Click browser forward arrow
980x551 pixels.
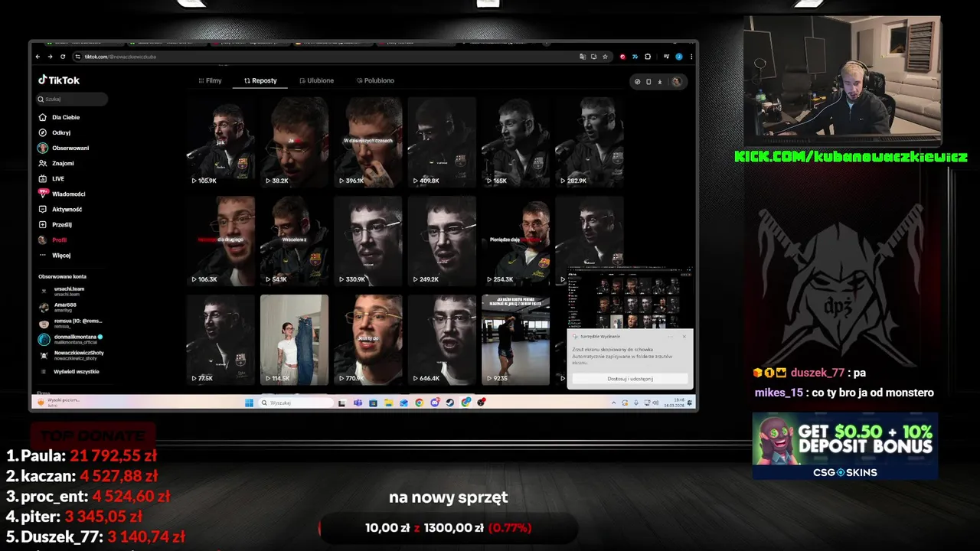coord(51,57)
